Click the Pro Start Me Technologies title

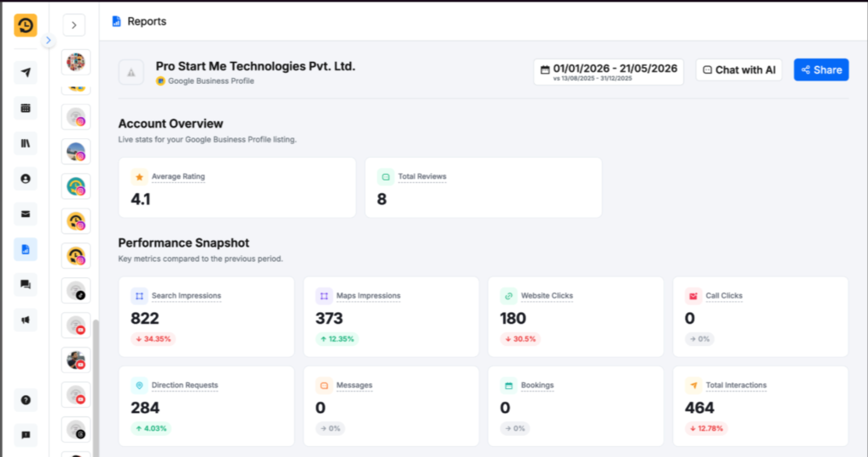(x=255, y=66)
